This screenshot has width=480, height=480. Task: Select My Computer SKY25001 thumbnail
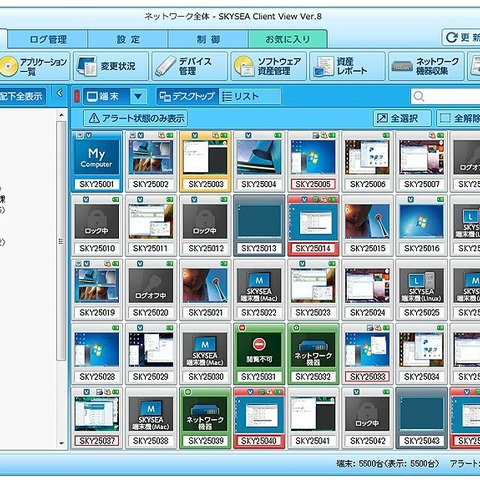97,161
